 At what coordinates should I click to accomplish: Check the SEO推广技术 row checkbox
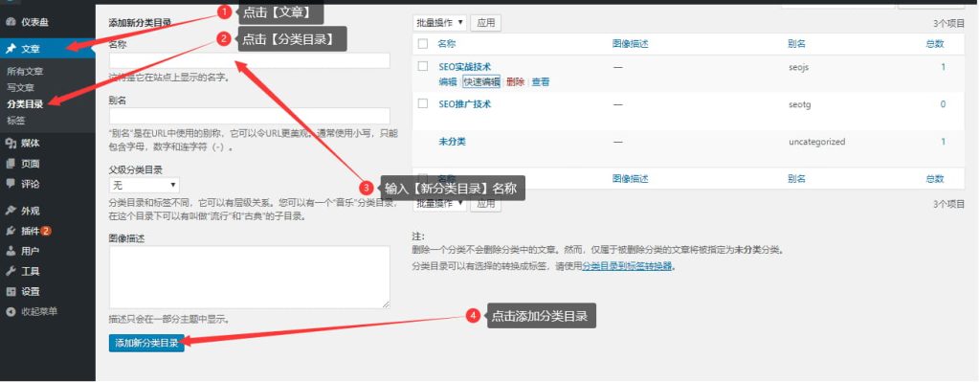(x=423, y=103)
